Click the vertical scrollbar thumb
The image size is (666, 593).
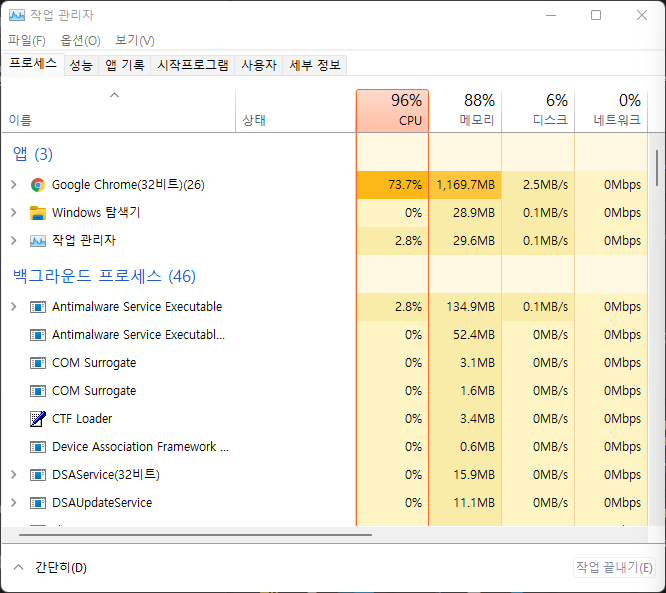point(657,168)
